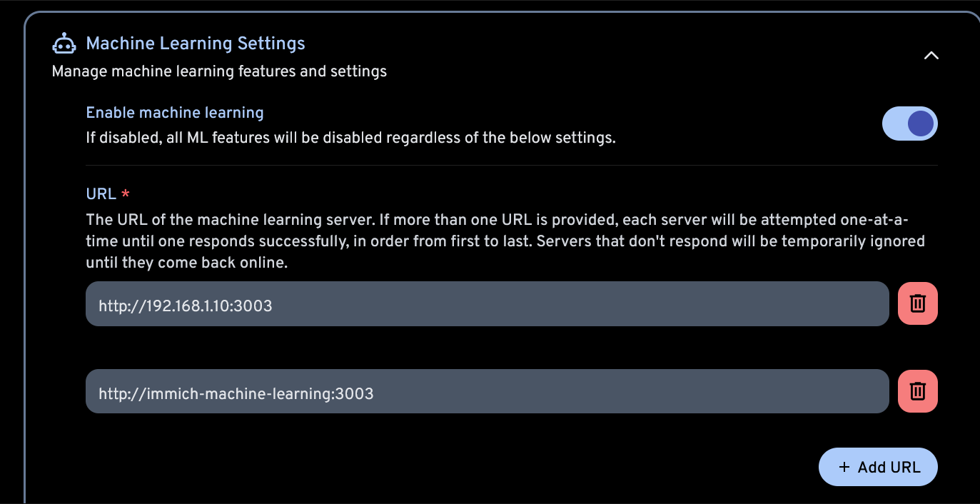Click the end of the first URL field
This screenshot has width=980, height=504.
[x=857, y=304]
